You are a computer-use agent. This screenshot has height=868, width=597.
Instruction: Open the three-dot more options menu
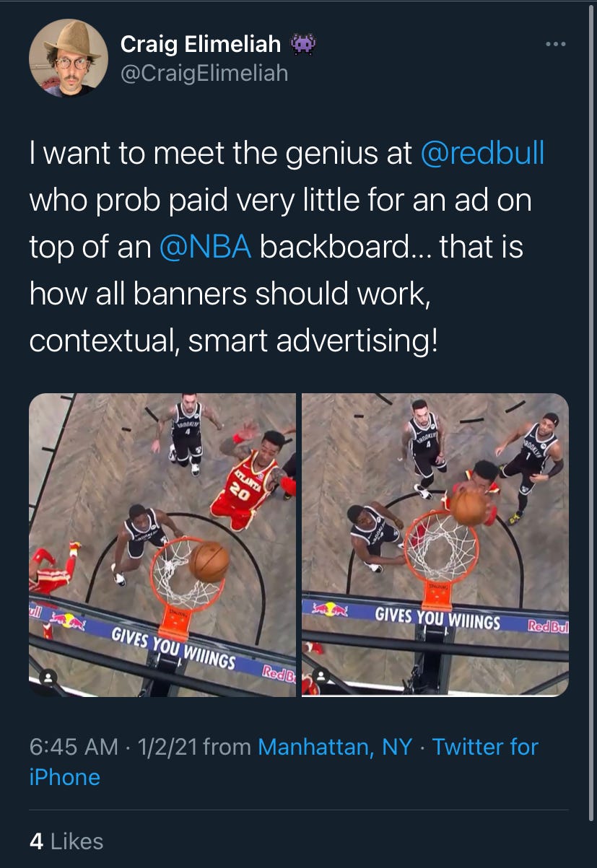coord(554,44)
